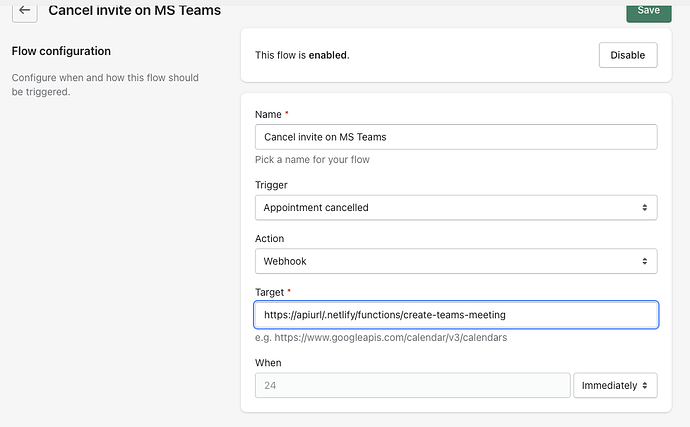This screenshot has height=427, width=690.
Task: Disable this enabled flow
Action: tap(628, 55)
